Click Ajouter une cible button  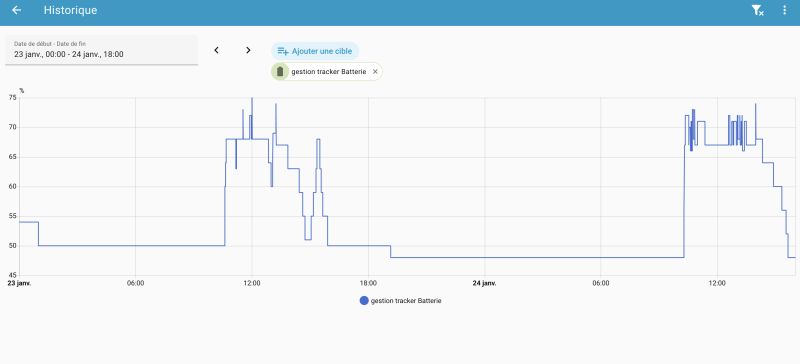point(315,51)
